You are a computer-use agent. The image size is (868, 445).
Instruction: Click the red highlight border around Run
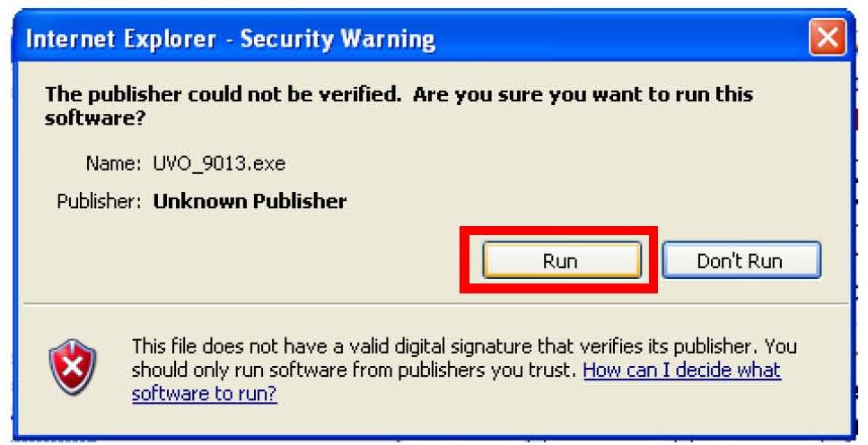point(558,230)
